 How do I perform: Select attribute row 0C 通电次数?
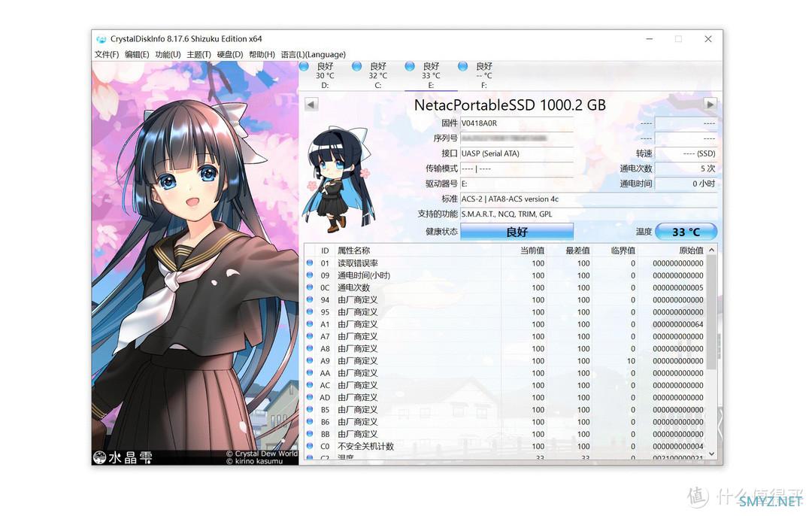505,287
